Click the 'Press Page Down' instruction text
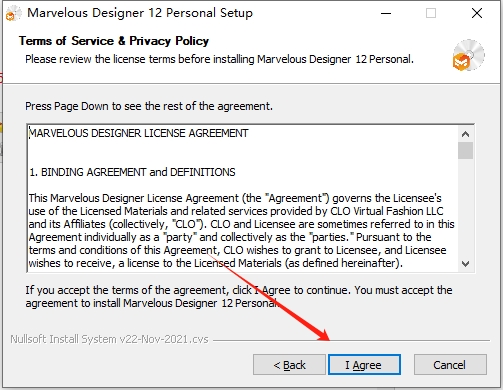The image size is (503, 390). tap(149, 106)
